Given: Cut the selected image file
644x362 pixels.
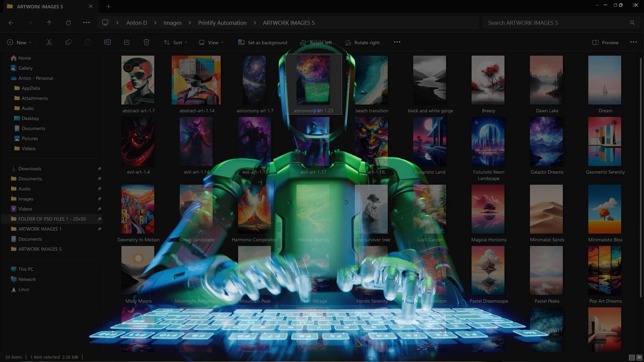Looking at the screenshot, I should [49, 42].
